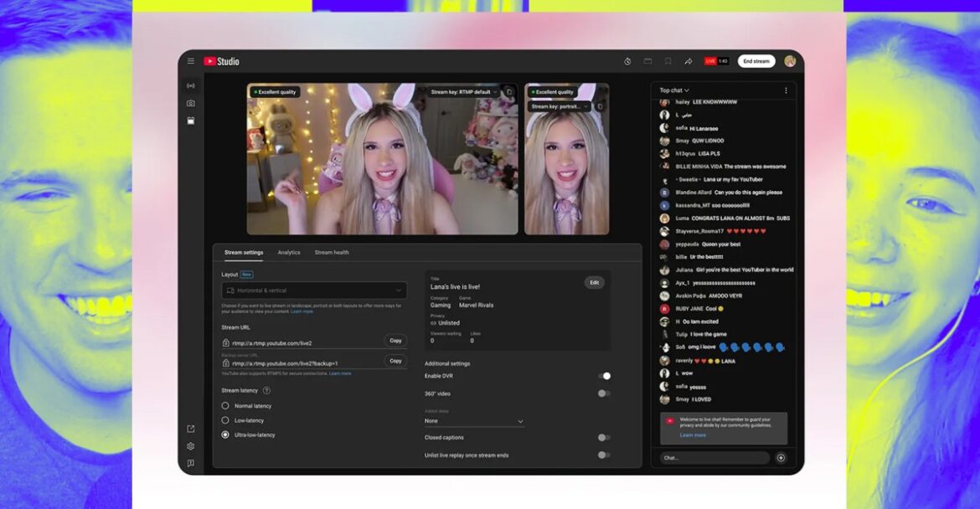Click the channel avatar in the top-right corner
Screen dimensions: 980x509
[788, 60]
